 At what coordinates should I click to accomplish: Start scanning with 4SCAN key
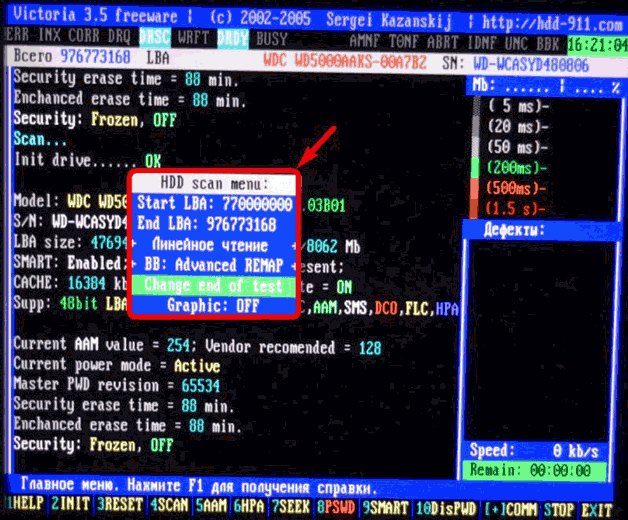click(x=169, y=506)
